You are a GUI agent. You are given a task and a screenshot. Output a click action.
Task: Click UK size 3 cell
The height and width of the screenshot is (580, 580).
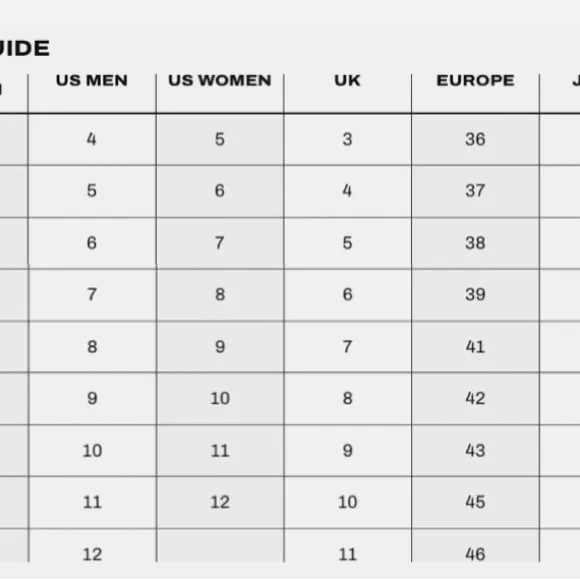[347, 139]
